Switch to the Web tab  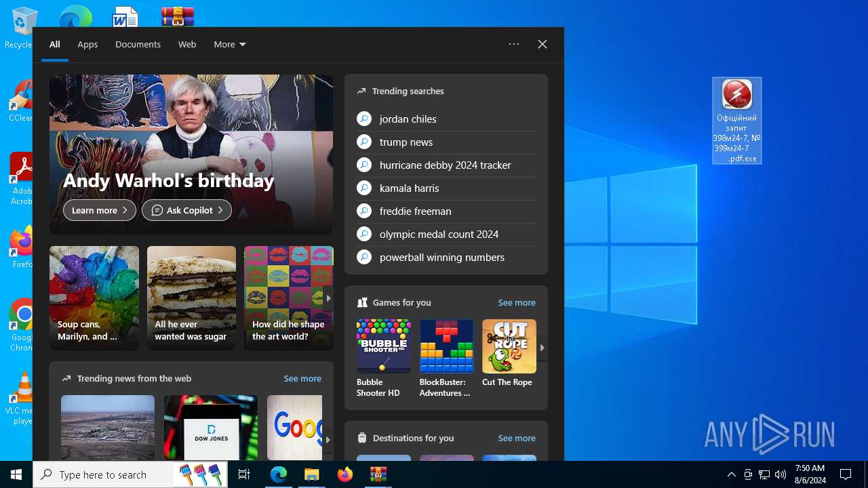pyautogui.click(x=187, y=44)
